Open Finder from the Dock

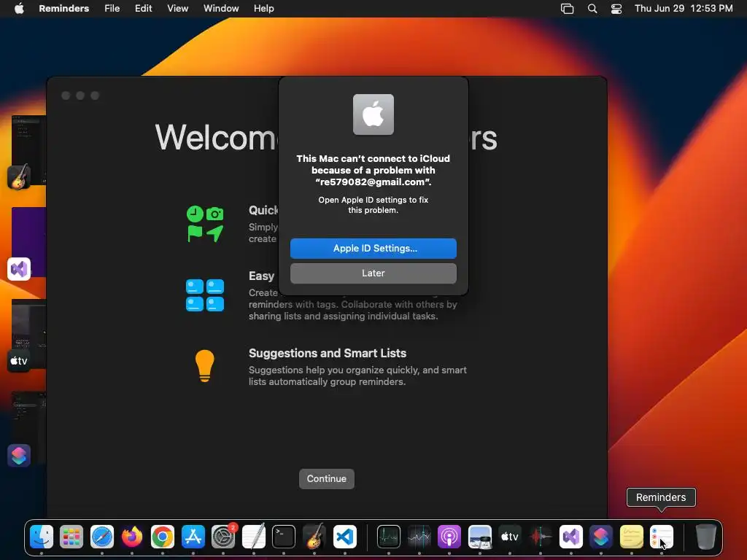point(42,537)
